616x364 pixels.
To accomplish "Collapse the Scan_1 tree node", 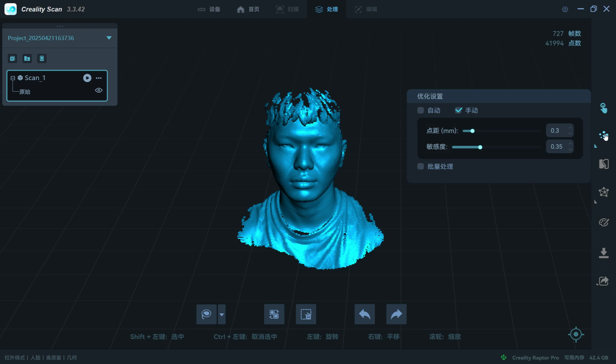I will pyautogui.click(x=13, y=78).
